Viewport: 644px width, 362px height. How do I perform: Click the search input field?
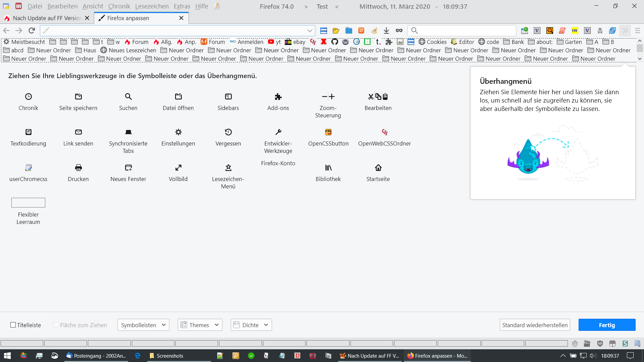pos(465,31)
